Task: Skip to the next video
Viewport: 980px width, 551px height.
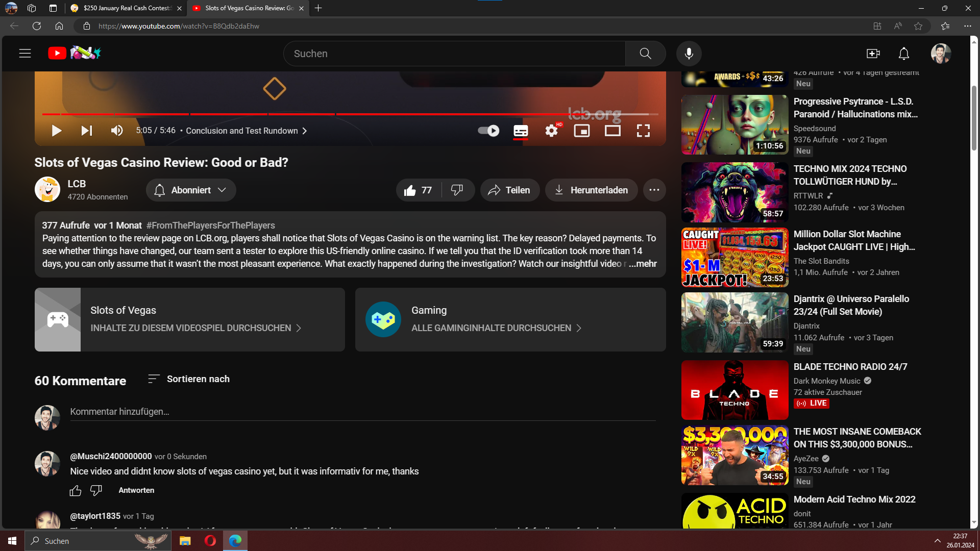Action: (x=87, y=131)
